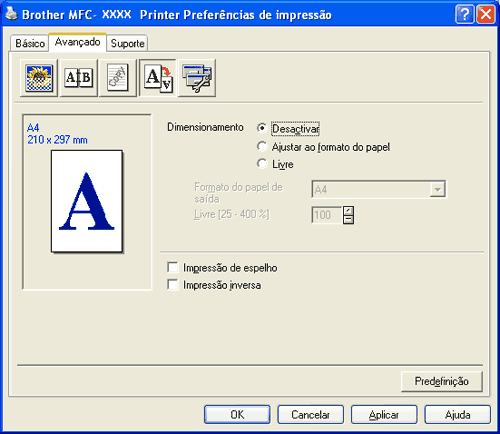Viewport: 500px width, 434px height.
Task: Click the printer icon in title bar
Action: coord(11,14)
